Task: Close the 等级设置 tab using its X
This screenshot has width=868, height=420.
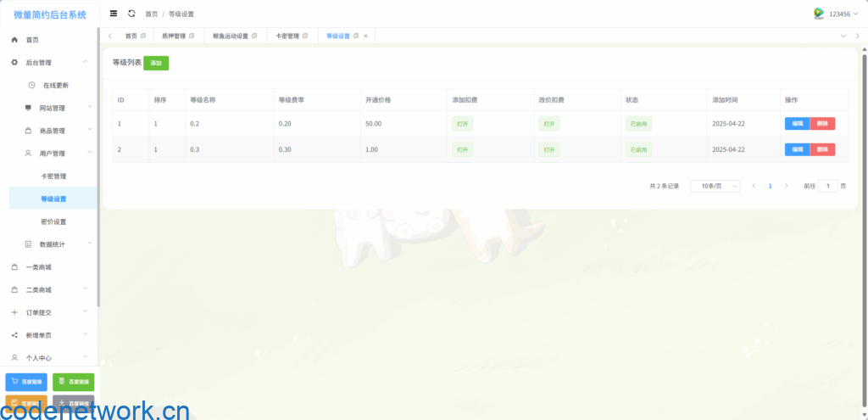Action: 365,36
